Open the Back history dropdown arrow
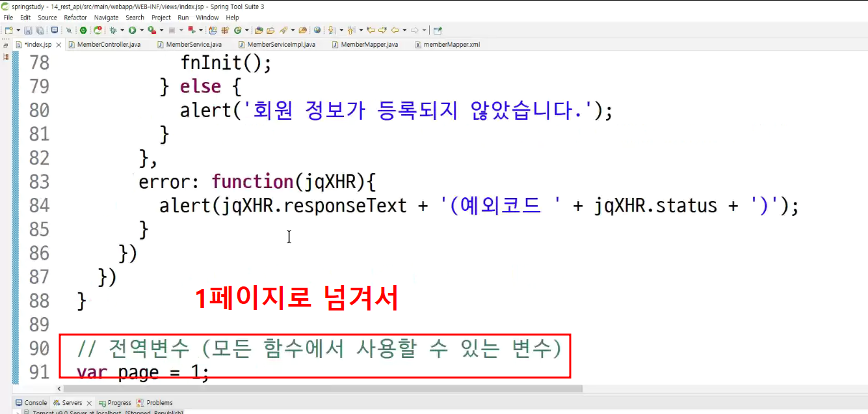 pyautogui.click(x=404, y=30)
